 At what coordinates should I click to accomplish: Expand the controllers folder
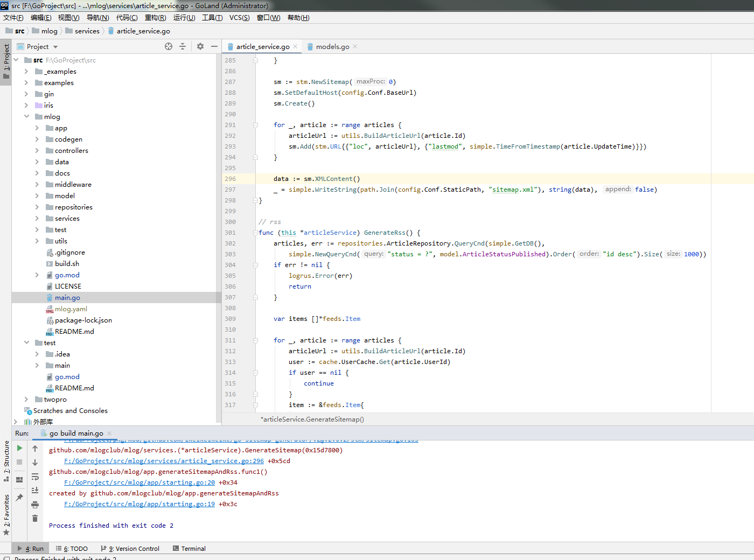(37, 151)
